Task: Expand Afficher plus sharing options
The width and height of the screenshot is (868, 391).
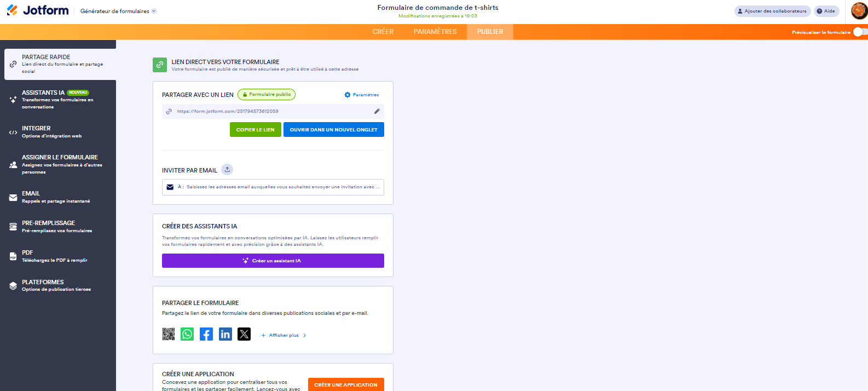Action: tap(284, 335)
